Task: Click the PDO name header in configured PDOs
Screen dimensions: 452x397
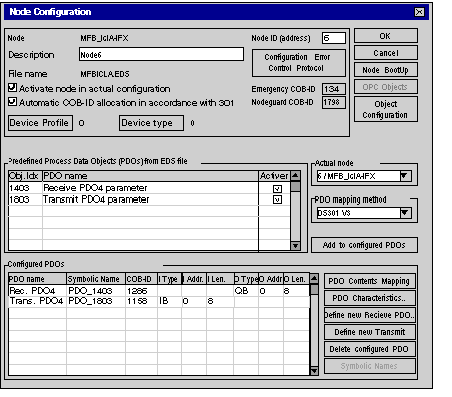Action: coord(37,279)
